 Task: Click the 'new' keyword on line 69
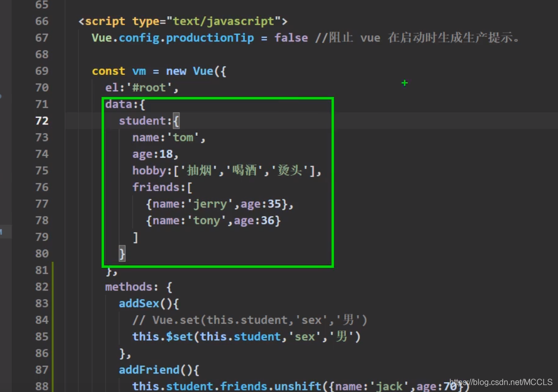tap(176, 71)
